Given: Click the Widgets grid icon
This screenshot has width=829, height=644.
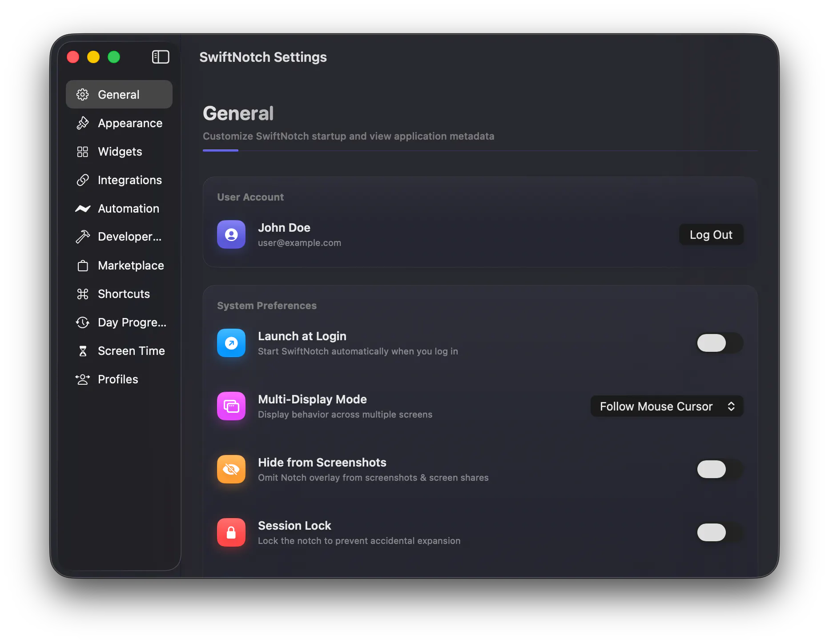Looking at the screenshot, I should (x=83, y=152).
